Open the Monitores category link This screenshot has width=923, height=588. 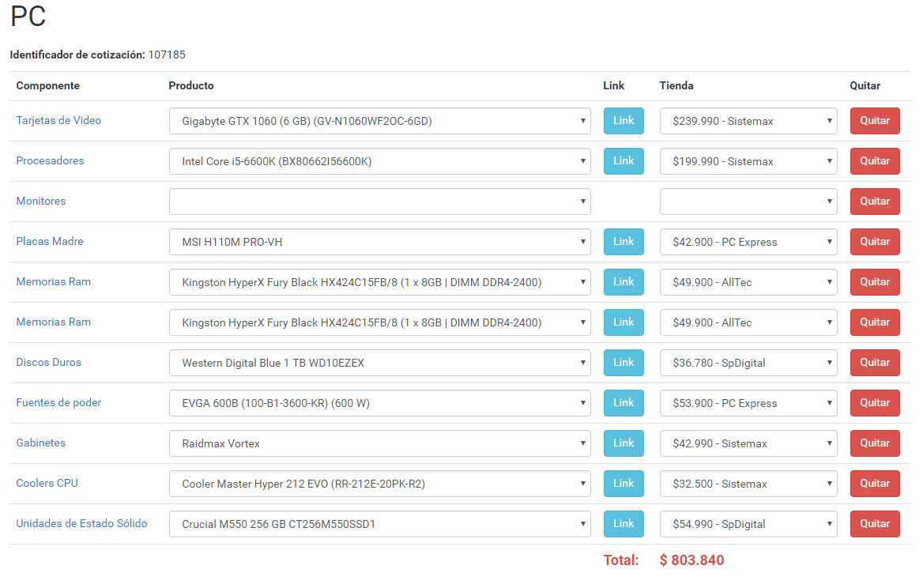(x=40, y=201)
